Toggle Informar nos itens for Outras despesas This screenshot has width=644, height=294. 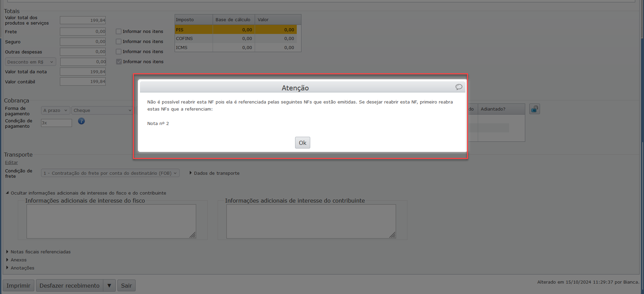(118, 52)
